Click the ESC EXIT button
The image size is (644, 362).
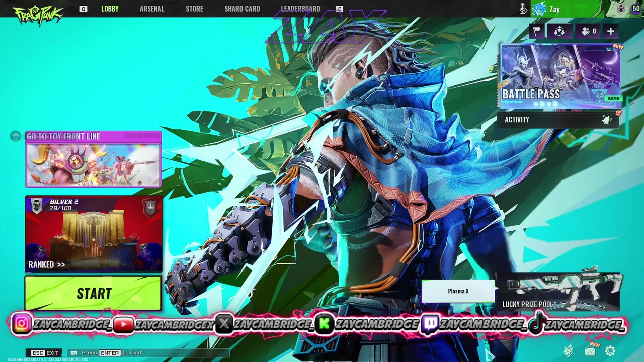[45, 353]
